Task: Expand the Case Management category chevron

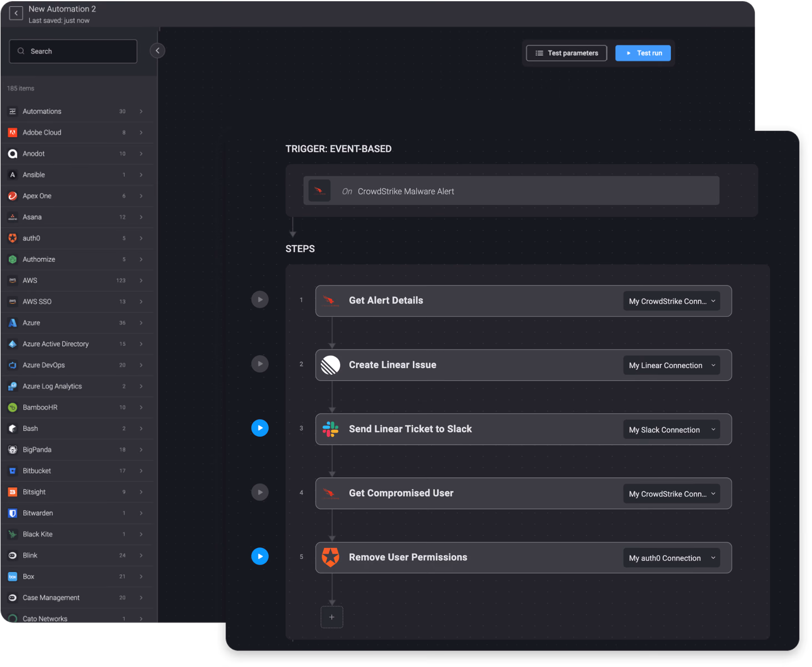Action: click(141, 598)
